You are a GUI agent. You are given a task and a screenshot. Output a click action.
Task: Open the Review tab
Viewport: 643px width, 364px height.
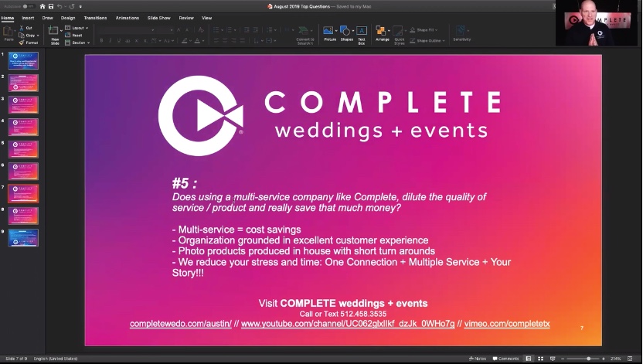click(x=186, y=18)
